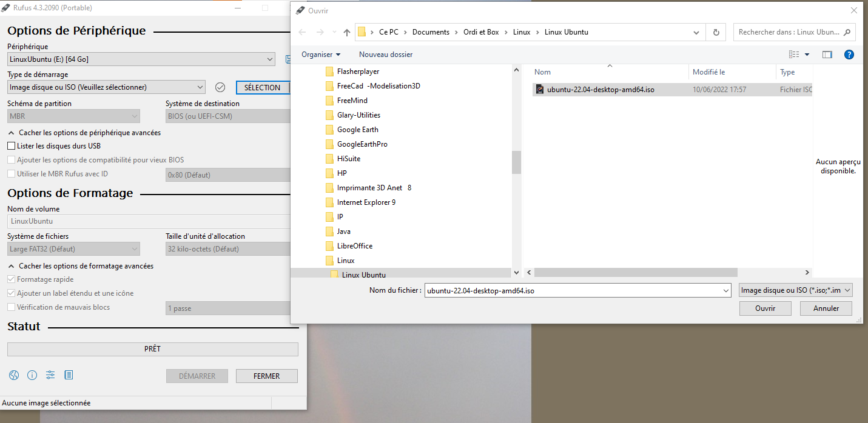
Task: Go forward in the Ouvrir dialog
Action: [x=320, y=32]
